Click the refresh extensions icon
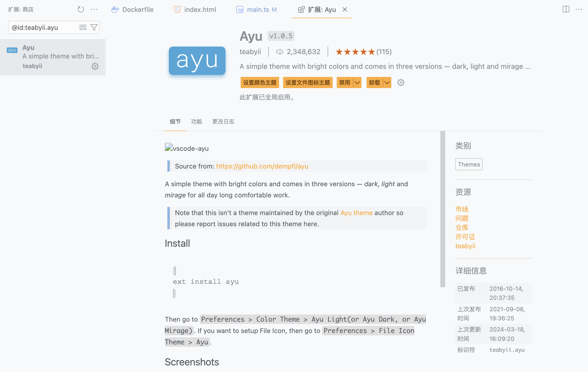The image size is (588, 372). (x=81, y=10)
